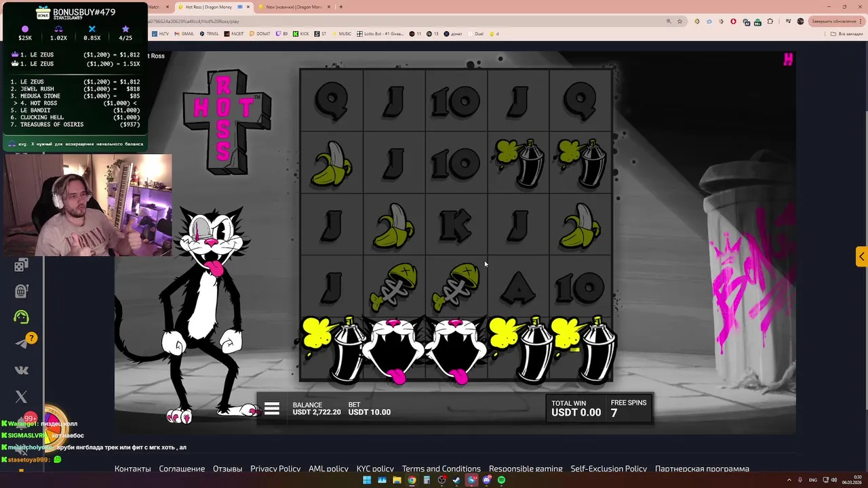Open the VK social icon
The width and height of the screenshot is (868, 488).
(x=21, y=370)
